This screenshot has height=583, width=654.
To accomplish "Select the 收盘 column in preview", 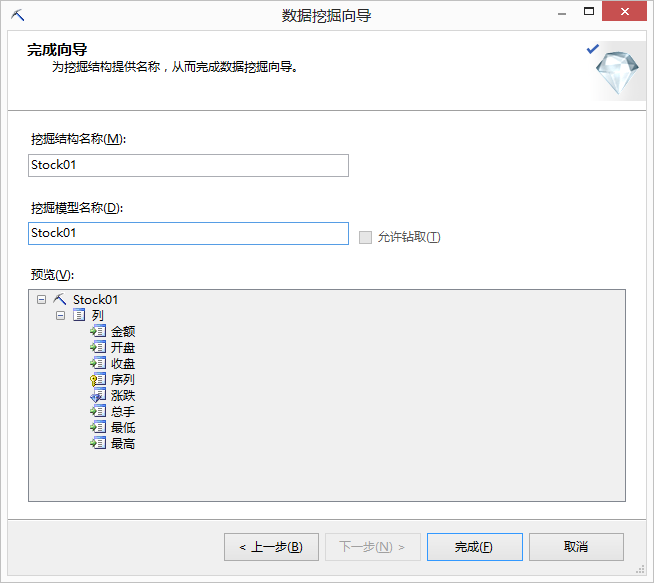I will click(123, 364).
